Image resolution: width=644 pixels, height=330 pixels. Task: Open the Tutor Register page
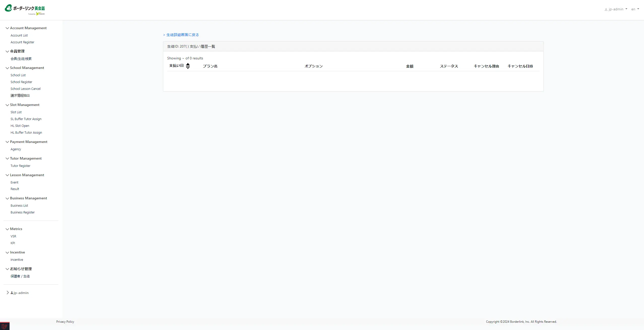point(20,166)
